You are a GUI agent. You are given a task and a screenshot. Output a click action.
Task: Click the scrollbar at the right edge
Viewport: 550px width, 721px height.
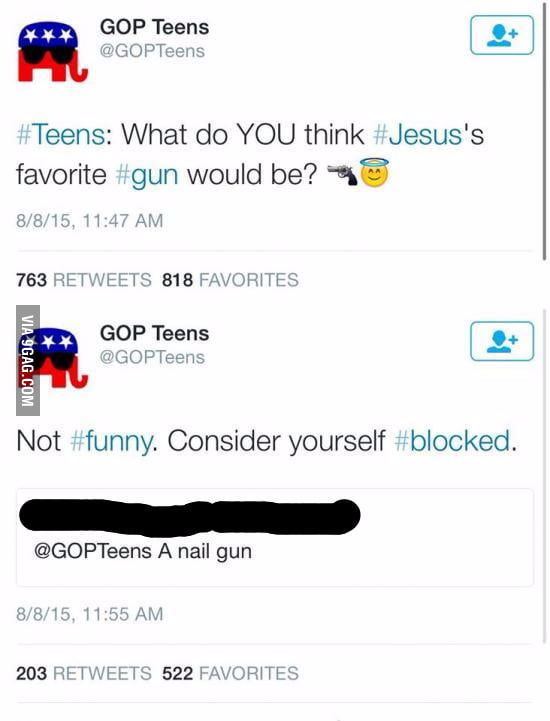[545, 131]
